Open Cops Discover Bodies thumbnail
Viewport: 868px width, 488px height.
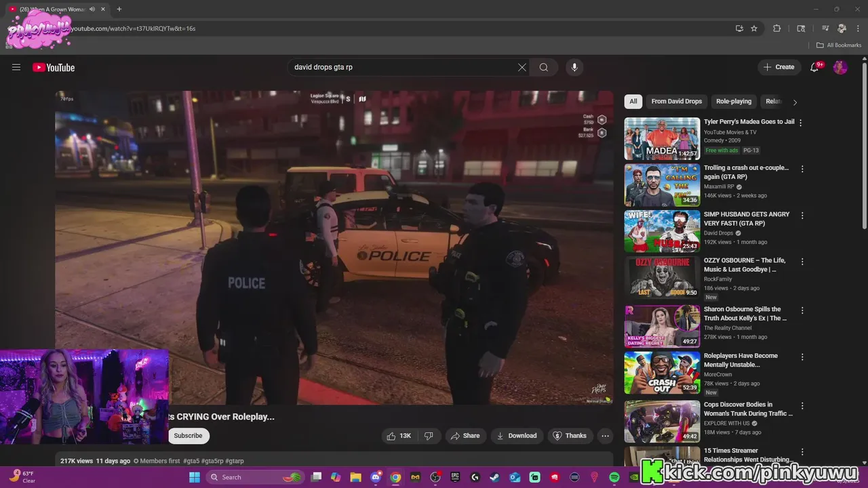tap(662, 422)
